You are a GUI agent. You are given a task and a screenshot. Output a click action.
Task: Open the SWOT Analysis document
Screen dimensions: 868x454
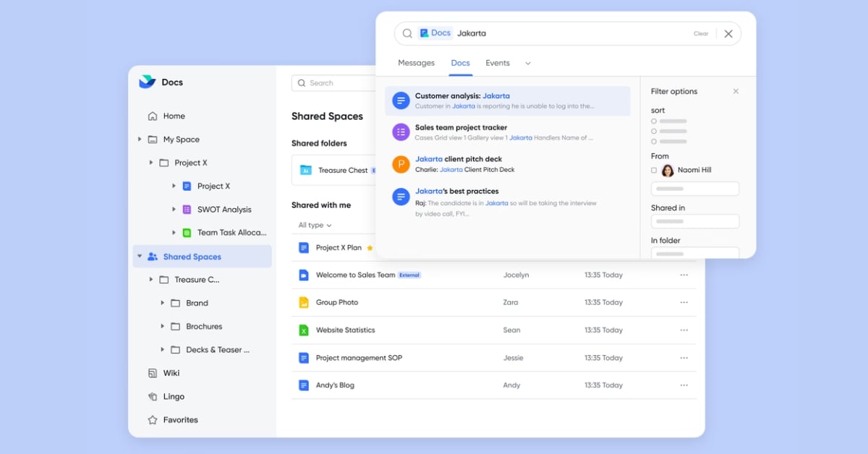click(x=224, y=210)
